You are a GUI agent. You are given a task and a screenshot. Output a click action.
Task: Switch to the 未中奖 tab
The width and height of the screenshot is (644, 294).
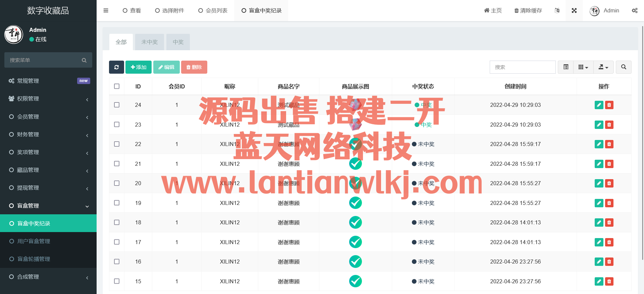[x=149, y=42]
